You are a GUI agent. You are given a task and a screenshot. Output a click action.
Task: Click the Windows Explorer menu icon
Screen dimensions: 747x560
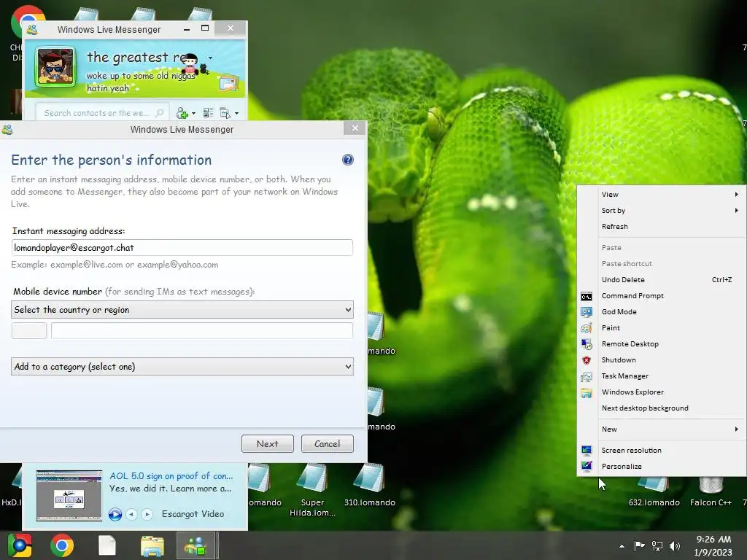click(x=587, y=393)
